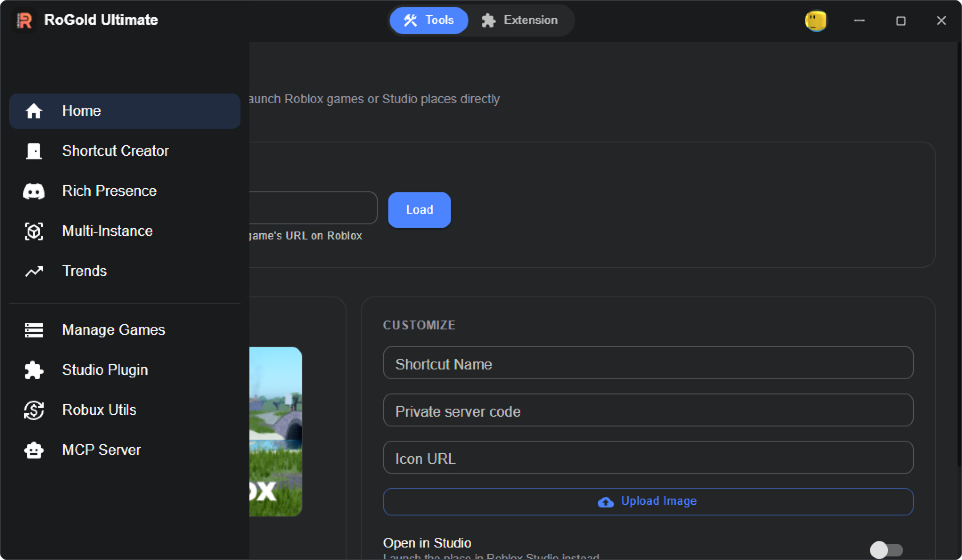The image size is (962, 560).
Task: Select Multi-Instance from sidebar
Action: click(125, 231)
